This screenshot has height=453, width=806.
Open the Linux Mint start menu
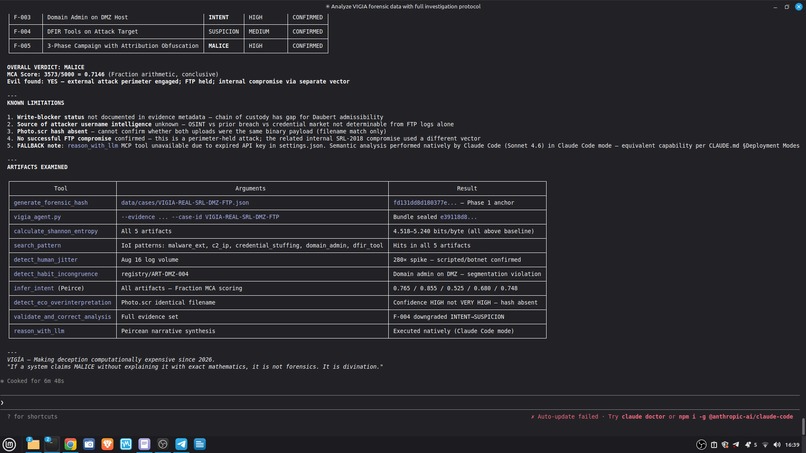coord(9,444)
